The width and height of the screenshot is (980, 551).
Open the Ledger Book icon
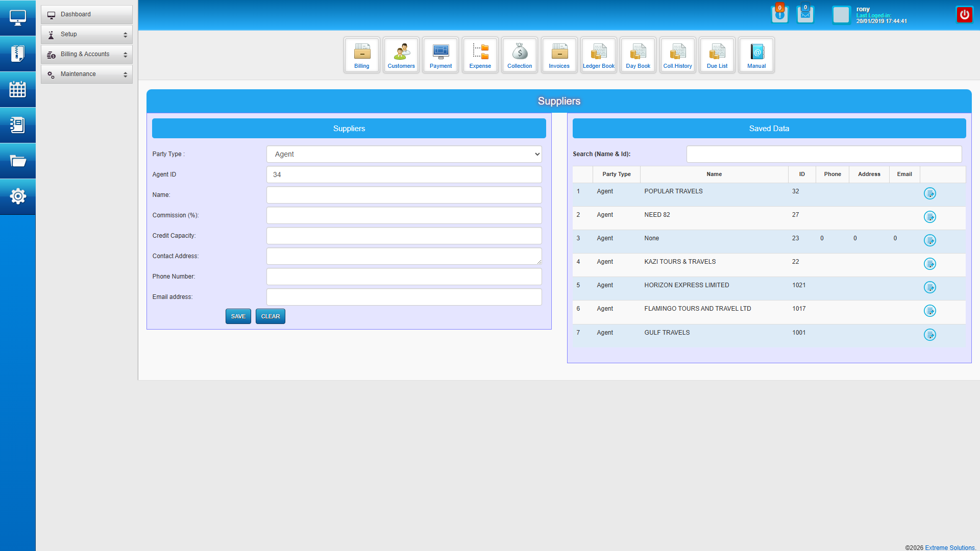tap(599, 55)
